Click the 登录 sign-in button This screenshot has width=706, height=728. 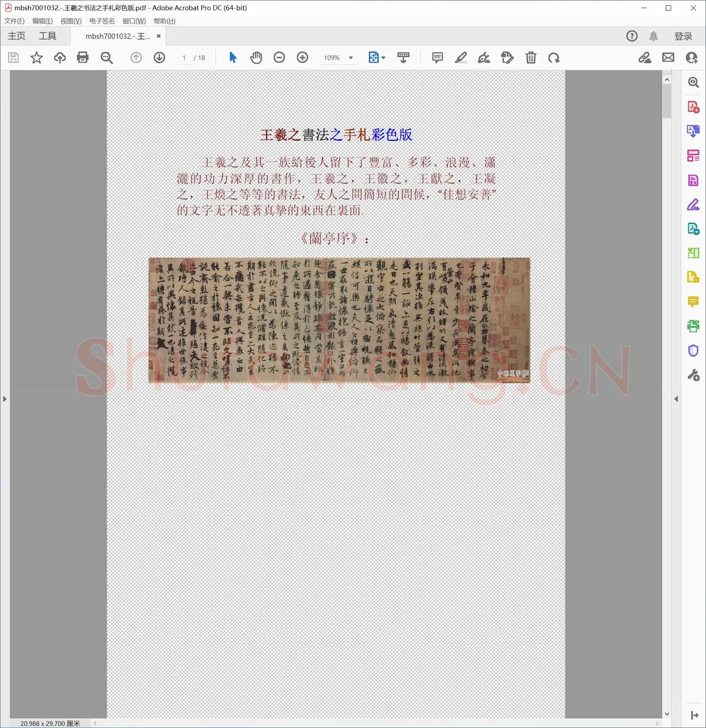click(684, 36)
